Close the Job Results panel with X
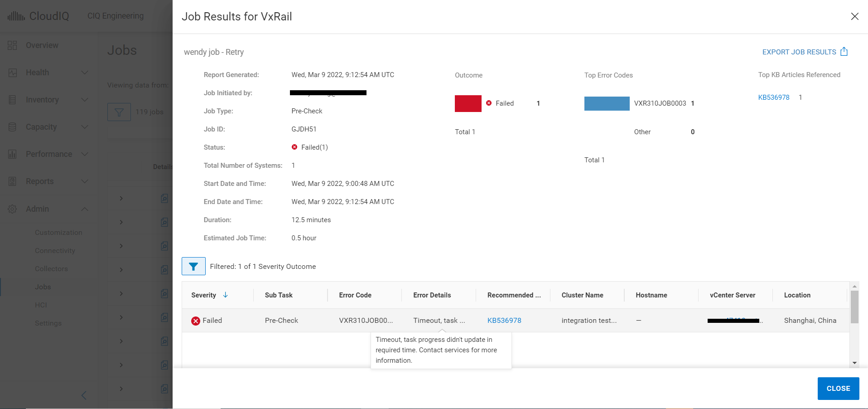This screenshot has width=868, height=409. point(854,16)
